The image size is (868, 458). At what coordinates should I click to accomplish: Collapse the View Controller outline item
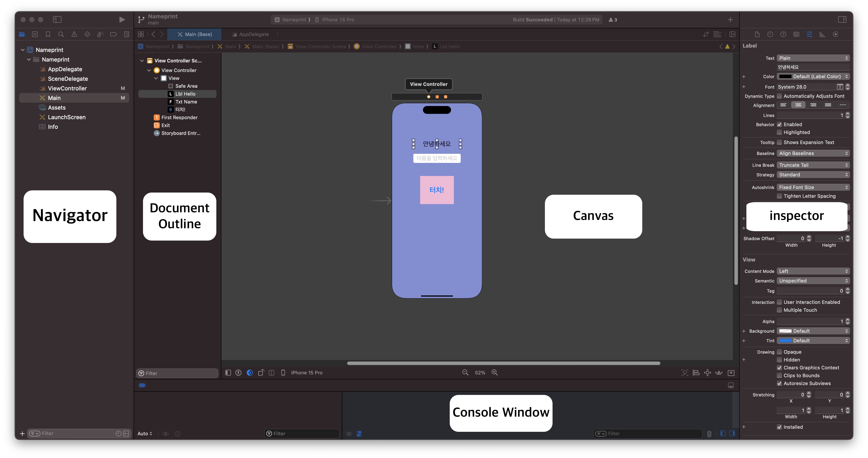[149, 70]
